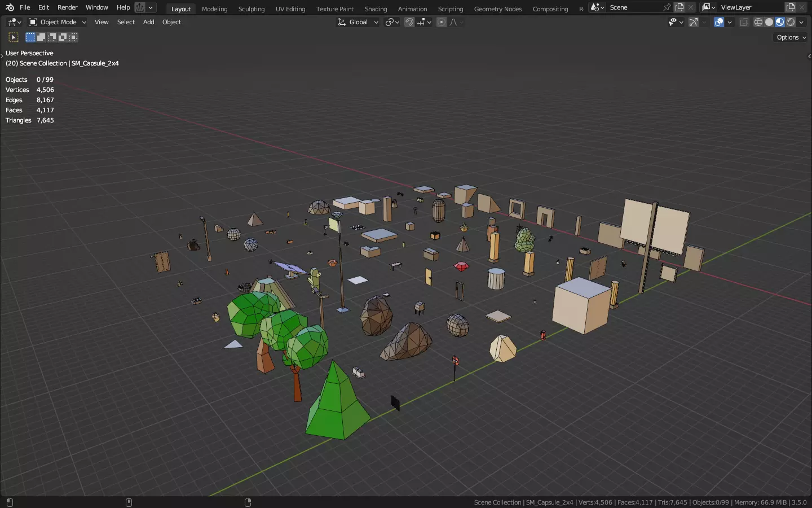The image size is (812, 508).
Task: Open the scene statistics icon beside Help
Action: [x=140, y=7]
